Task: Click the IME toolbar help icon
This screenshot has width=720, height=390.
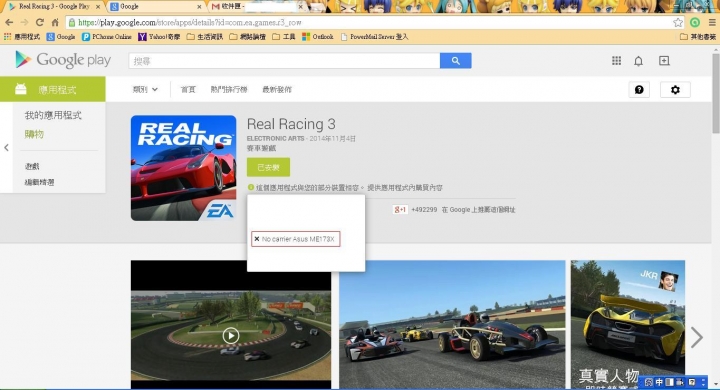Action: point(692,382)
